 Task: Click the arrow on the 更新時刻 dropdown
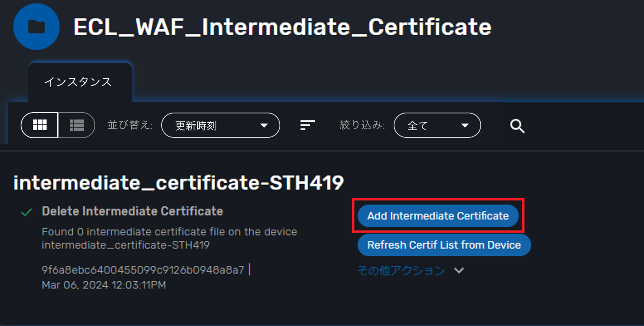point(264,125)
